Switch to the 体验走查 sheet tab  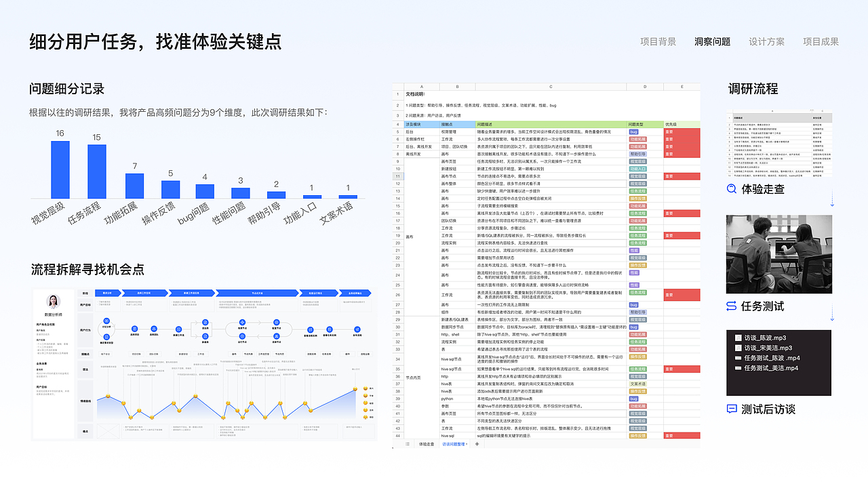pos(427,444)
